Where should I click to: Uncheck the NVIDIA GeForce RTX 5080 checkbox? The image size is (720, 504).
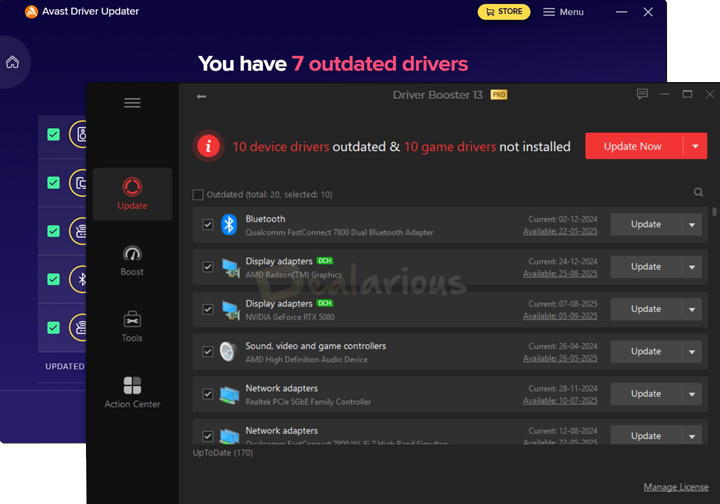(x=208, y=310)
